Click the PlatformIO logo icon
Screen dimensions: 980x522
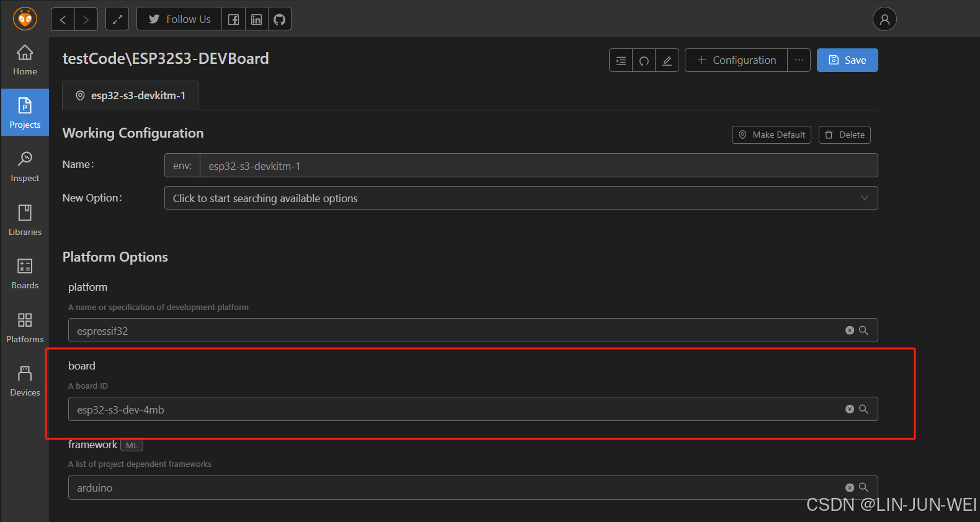point(25,19)
